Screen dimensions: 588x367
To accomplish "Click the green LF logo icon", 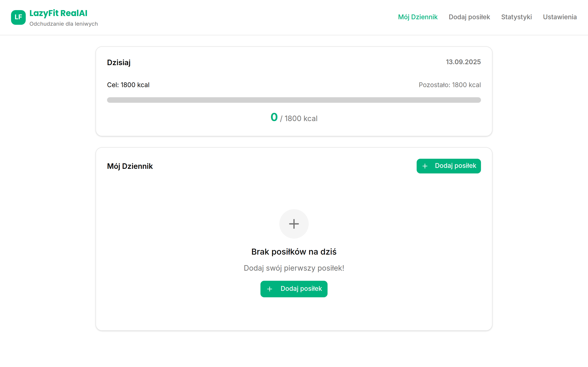I will pos(18,17).
